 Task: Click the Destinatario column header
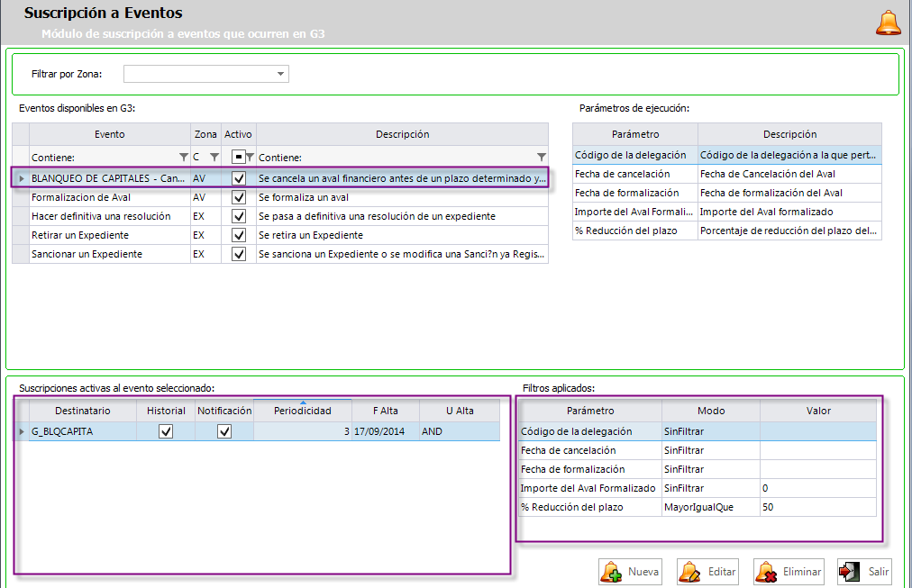(x=82, y=411)
